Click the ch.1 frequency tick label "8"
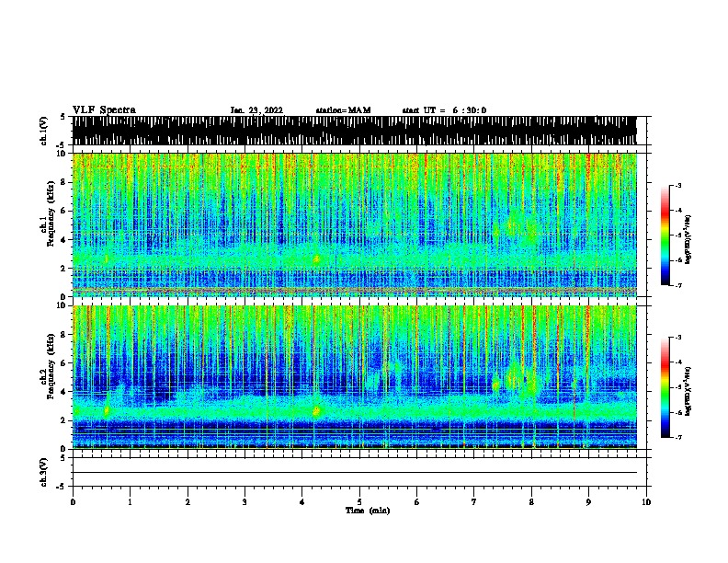Screen dimensions: 728x563 point(63,182)
